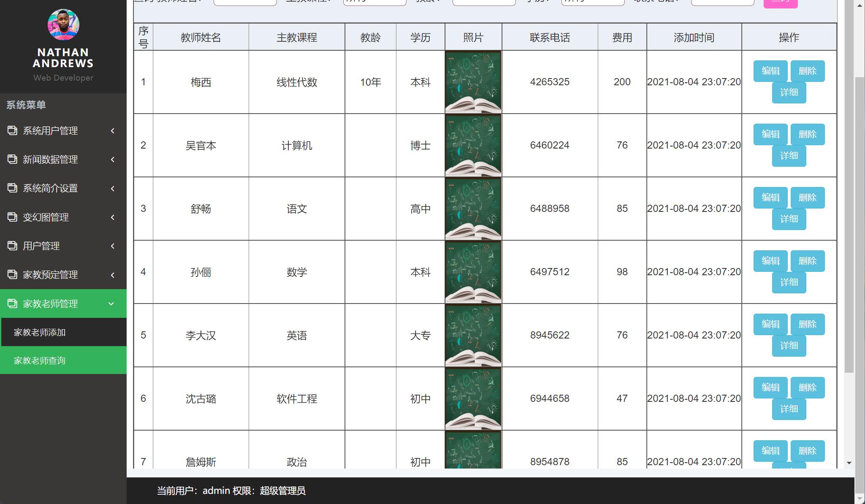Click 删除 for teacher 吴官本

click(x=808, y=134)
